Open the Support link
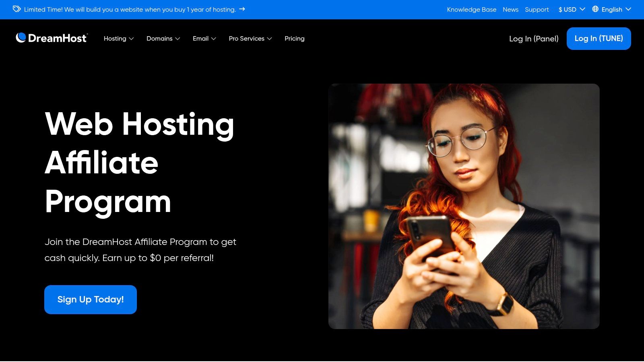The width and height of the screenshot is (644, 362). 537,10
